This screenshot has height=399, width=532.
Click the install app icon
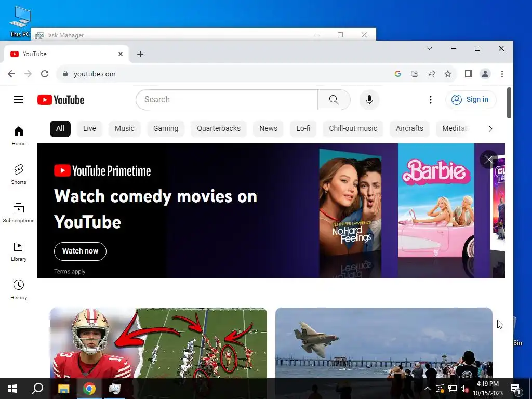pyautogui.click(x=414, y=74)
